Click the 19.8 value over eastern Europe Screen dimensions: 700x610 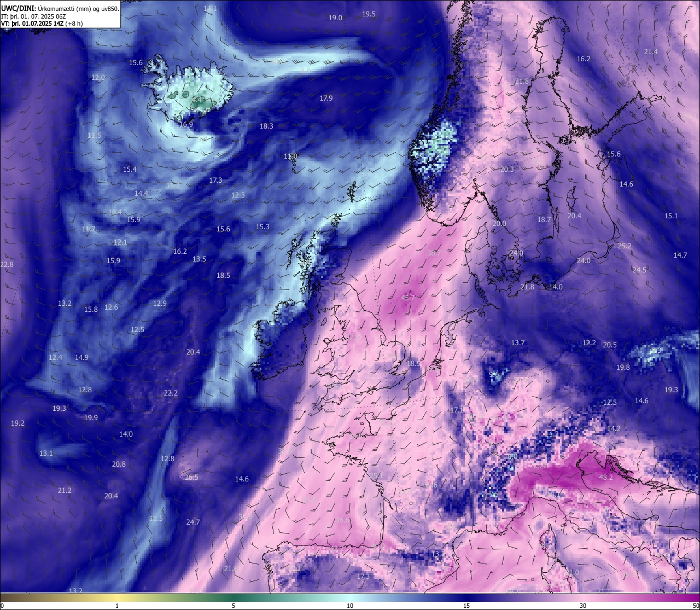coord(623,367)
